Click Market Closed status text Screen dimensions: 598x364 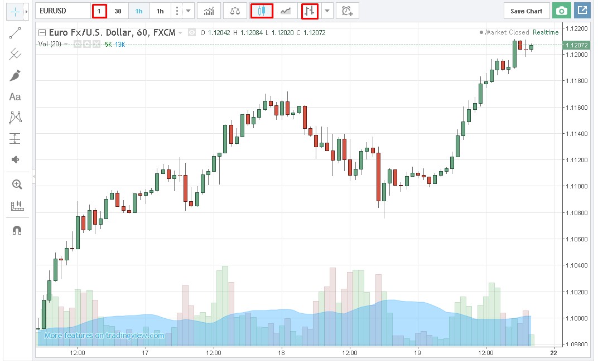point(507,32)
